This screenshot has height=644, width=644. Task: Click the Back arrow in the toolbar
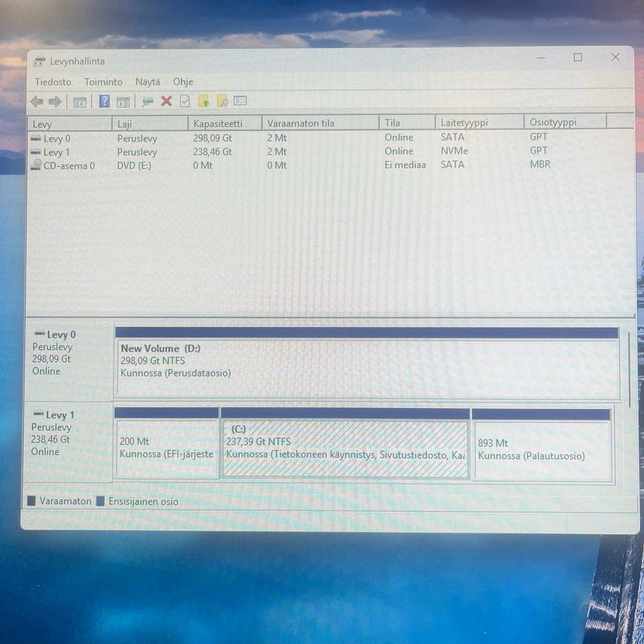pos(37,101)
